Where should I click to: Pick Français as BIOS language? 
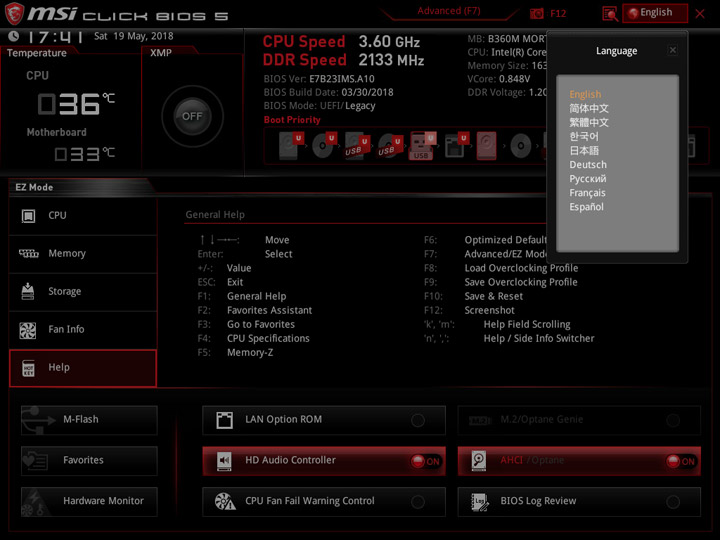(587, 193)
